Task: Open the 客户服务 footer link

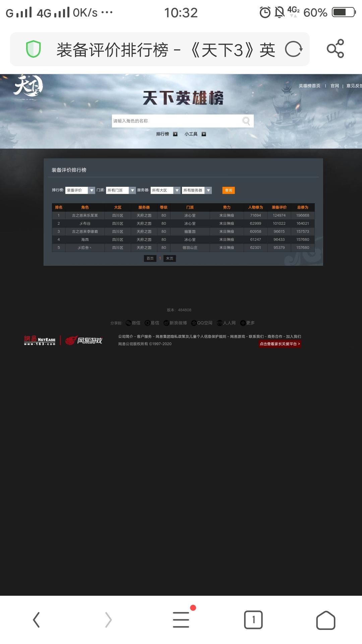Action: coord(144,336)
